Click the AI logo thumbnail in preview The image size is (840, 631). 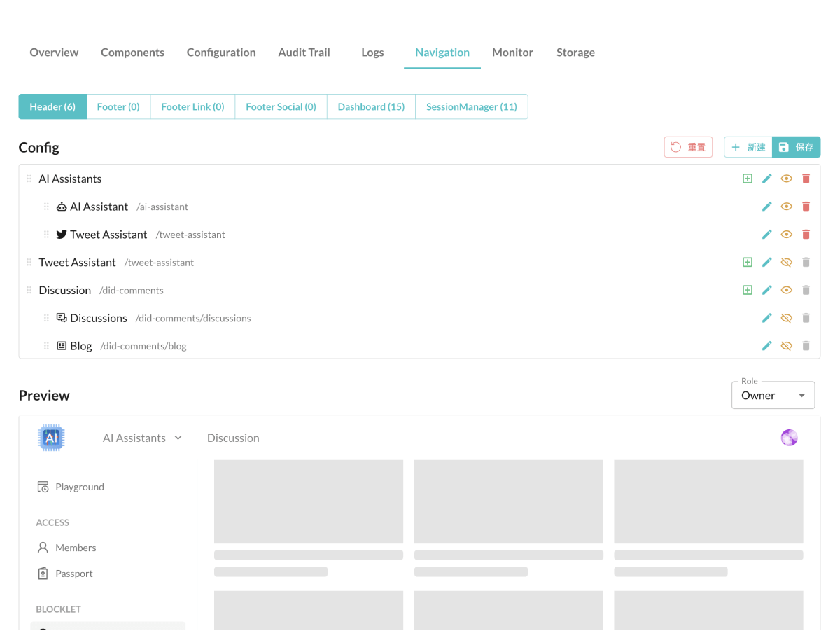50,437
